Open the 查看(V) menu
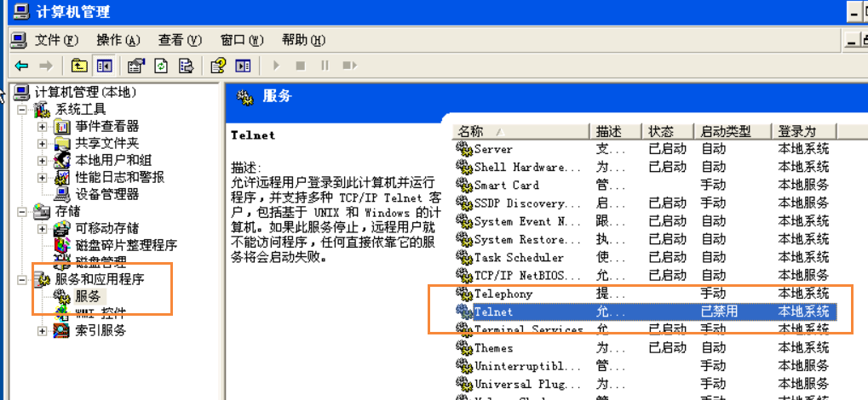Viewport: 868px width, 400px height. (x=180, y=40)
